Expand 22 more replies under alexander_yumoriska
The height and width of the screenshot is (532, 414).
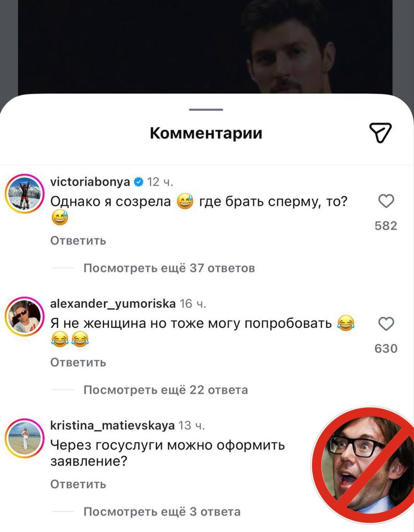pos(166,390)
